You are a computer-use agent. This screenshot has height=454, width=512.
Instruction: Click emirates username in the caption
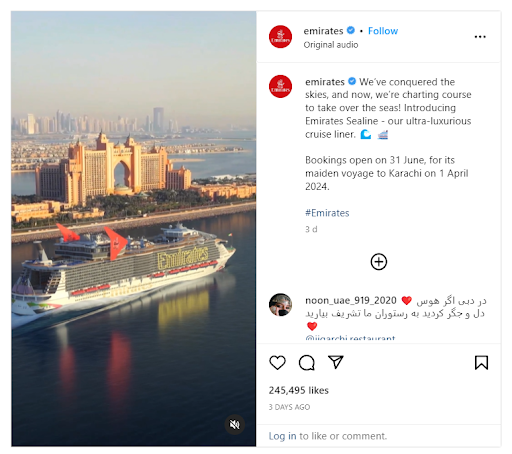point(325,82)
